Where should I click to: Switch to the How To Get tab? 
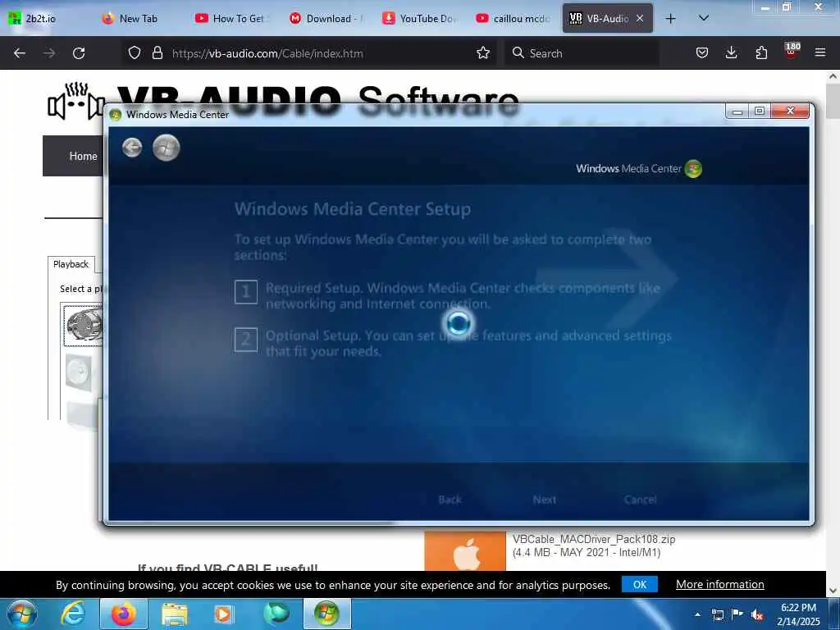click(x=234, y=19)
